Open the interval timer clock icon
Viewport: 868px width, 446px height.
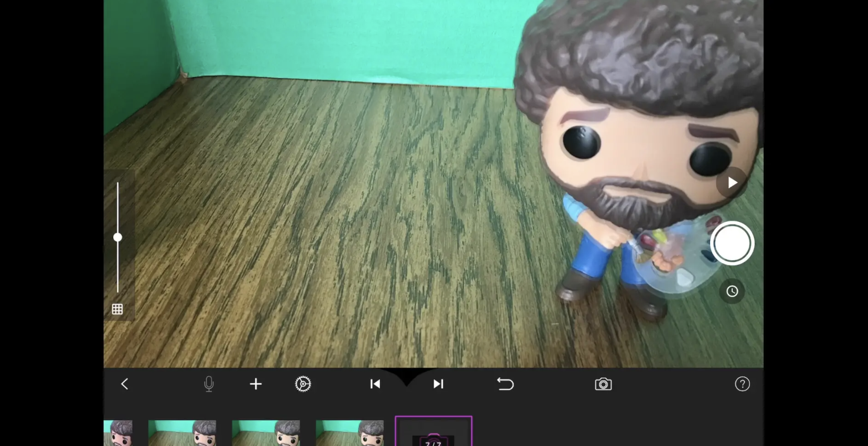click(732, 291)
